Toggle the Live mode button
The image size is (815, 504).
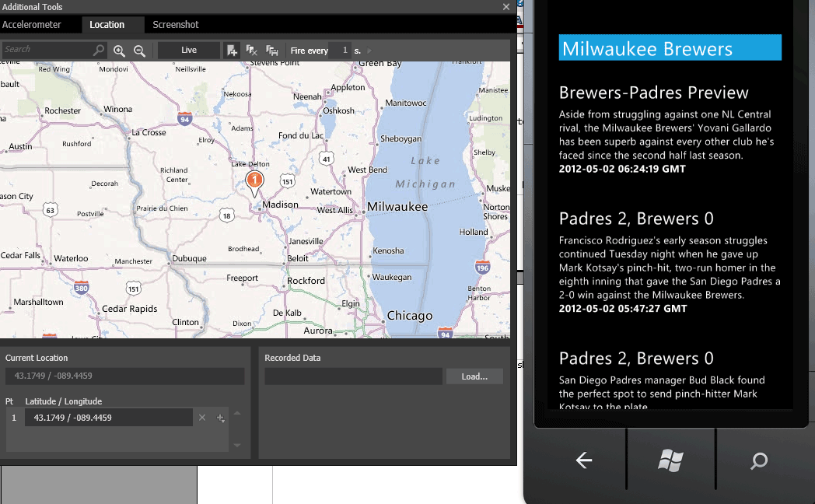(189, 50)
